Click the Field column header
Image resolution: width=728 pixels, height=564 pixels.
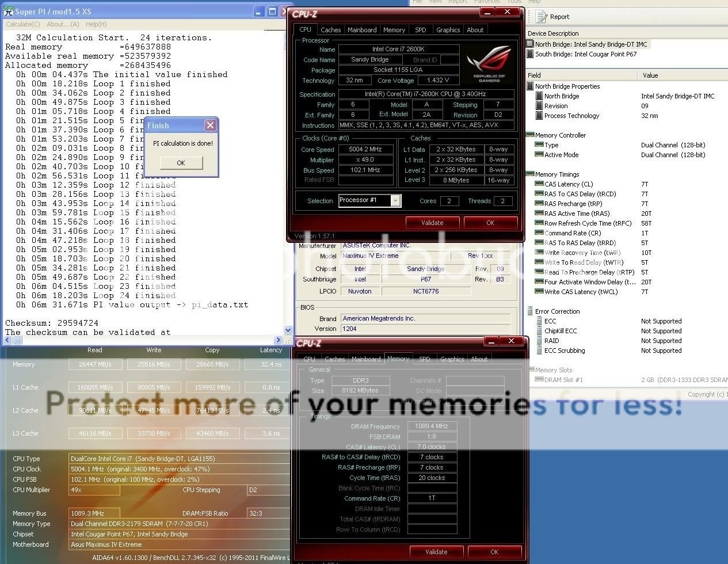[581, 75]
